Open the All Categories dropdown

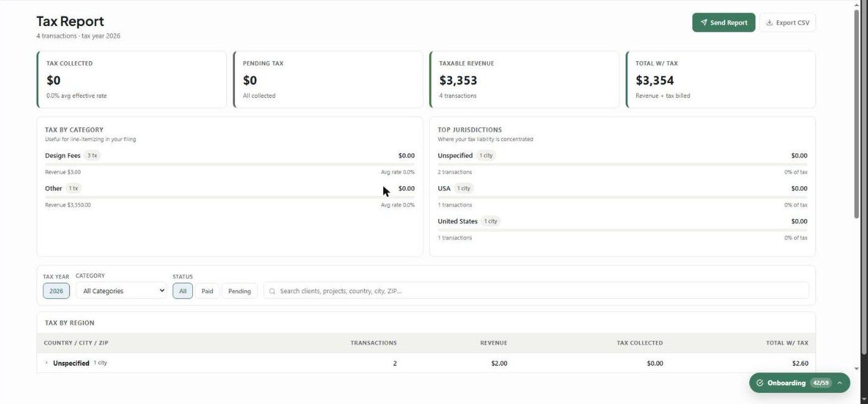point(122,290)
